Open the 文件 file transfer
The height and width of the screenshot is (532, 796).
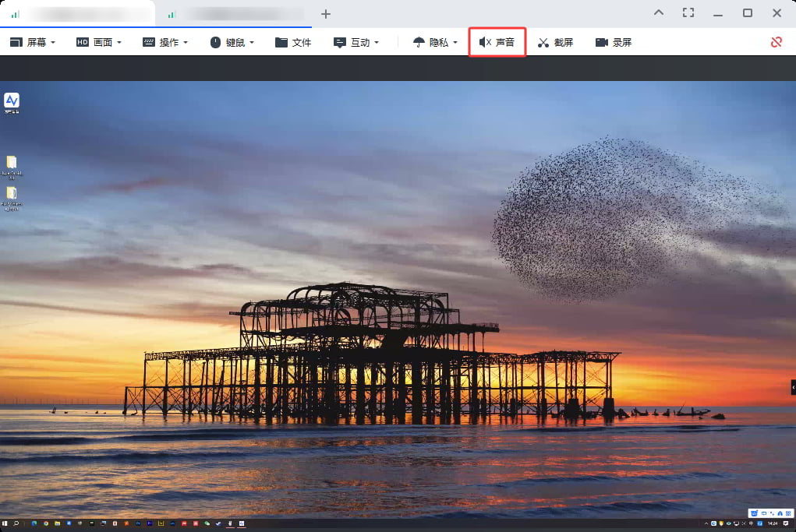(x=293, y=42)
